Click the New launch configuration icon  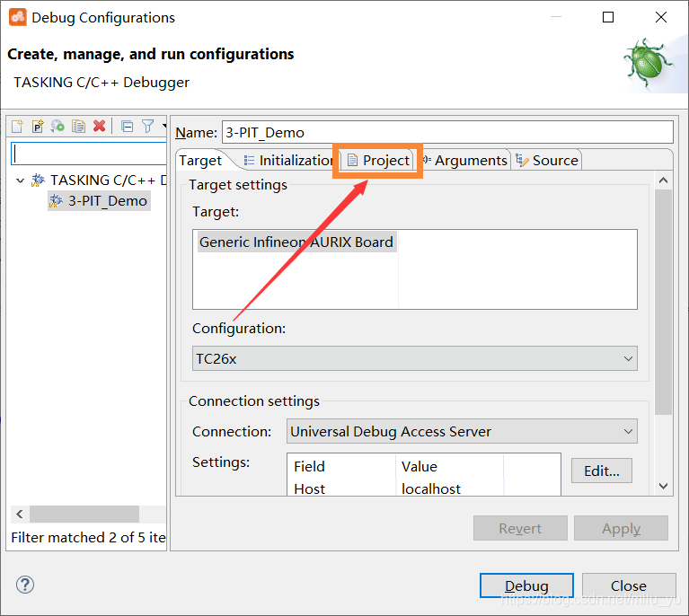17,126
